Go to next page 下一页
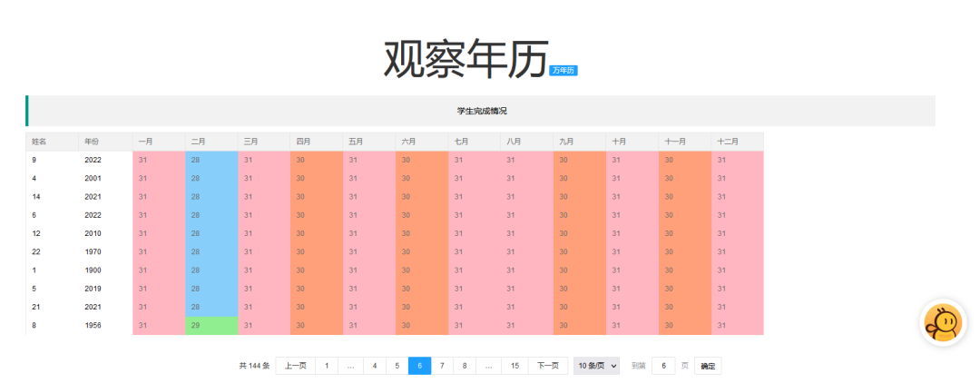 (x=547, y=366)
